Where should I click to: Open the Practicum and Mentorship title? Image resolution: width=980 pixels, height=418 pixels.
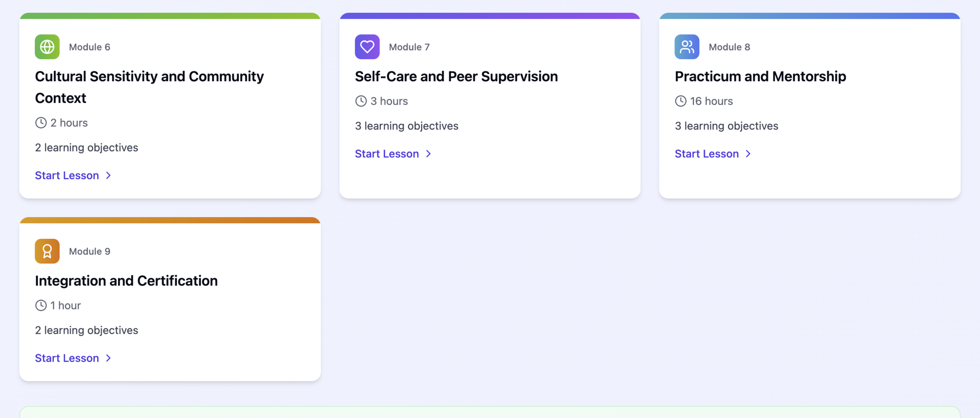[760, 76]
